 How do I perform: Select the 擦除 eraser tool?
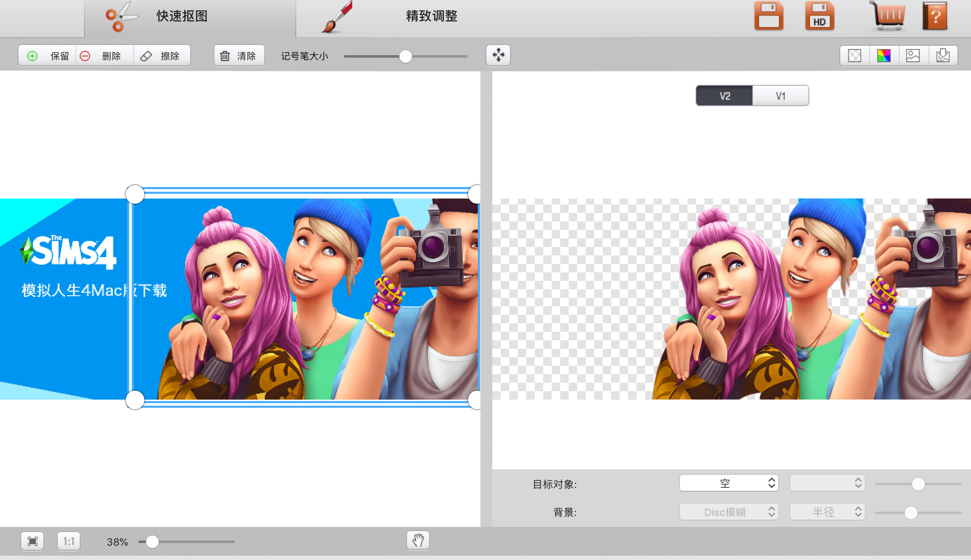coord(162,56)
